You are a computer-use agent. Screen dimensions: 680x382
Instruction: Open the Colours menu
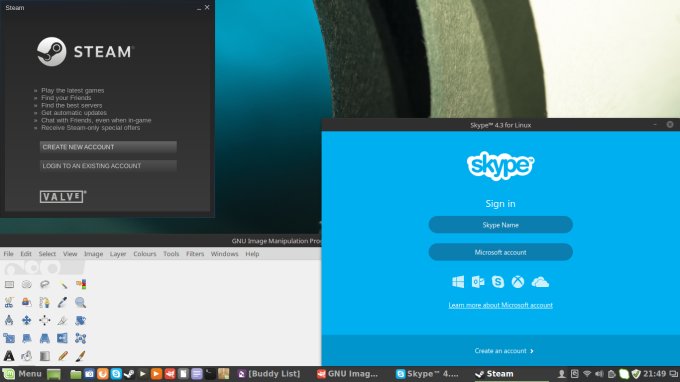144,254
